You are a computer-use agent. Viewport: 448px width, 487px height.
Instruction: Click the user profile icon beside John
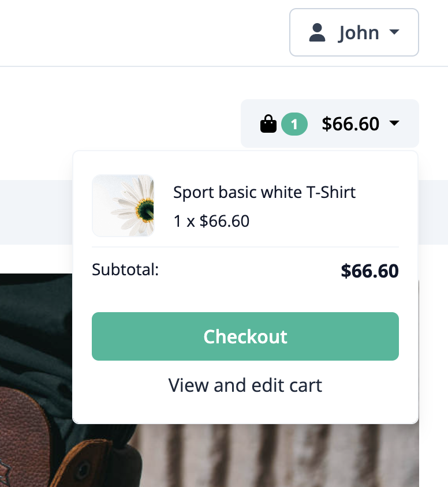317,32
